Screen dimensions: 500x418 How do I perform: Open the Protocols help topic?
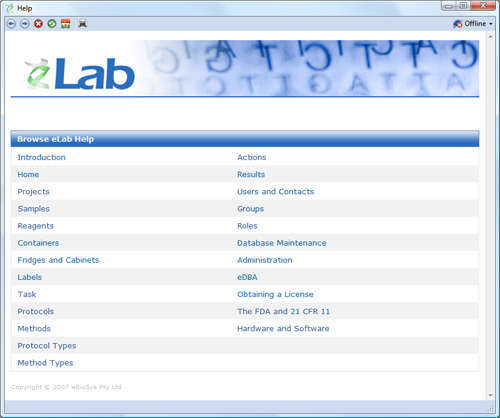click(x=35, y=311)
